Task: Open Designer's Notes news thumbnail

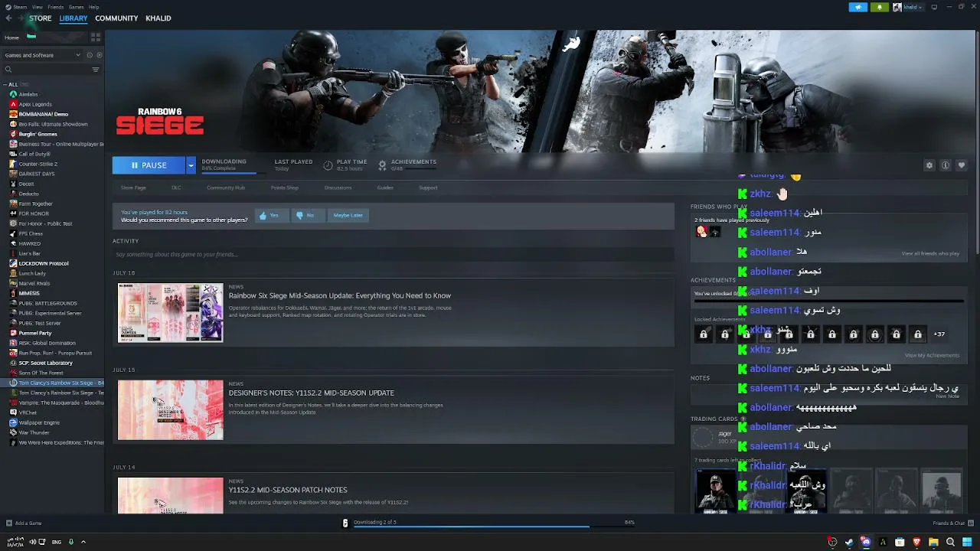Action: (171, 410)
